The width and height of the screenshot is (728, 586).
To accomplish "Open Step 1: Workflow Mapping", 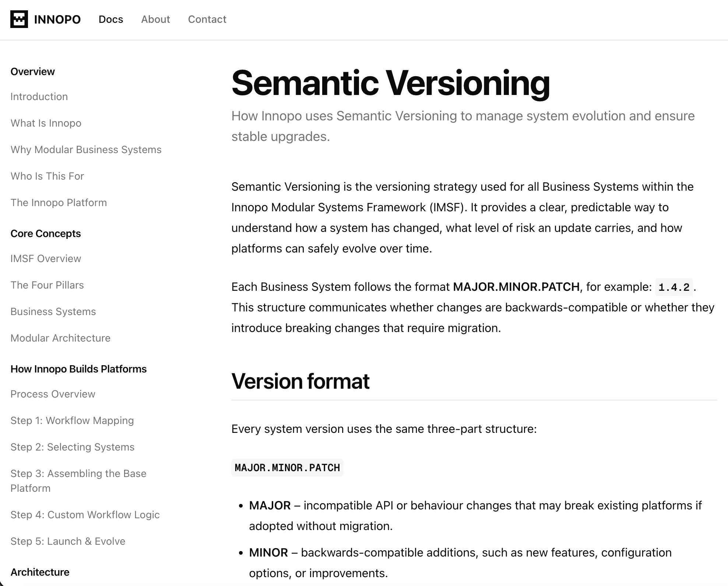I will coord(72,420).
